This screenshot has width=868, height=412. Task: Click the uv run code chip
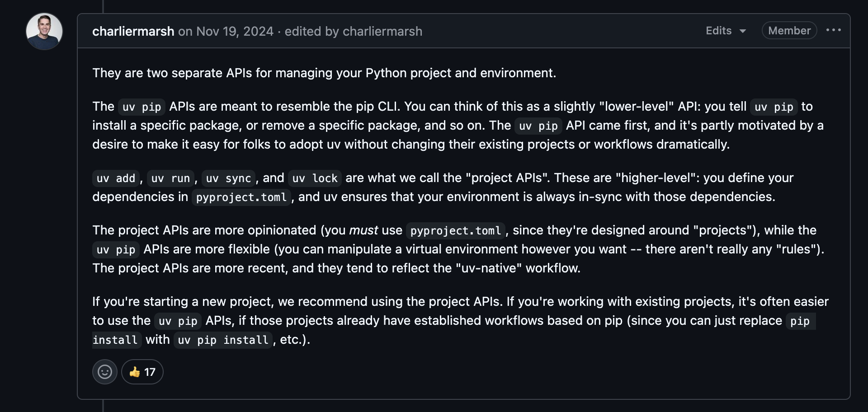pyautogui.click(x=170, y=178)
